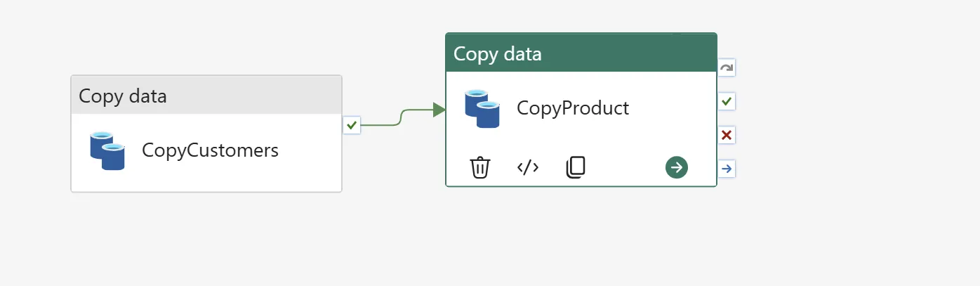Delete the CopyProduct activity with trash icon

coord(480,167)
